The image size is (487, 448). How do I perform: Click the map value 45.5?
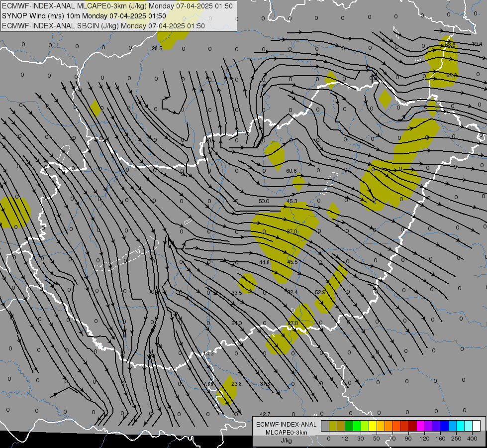click(292, 262)
